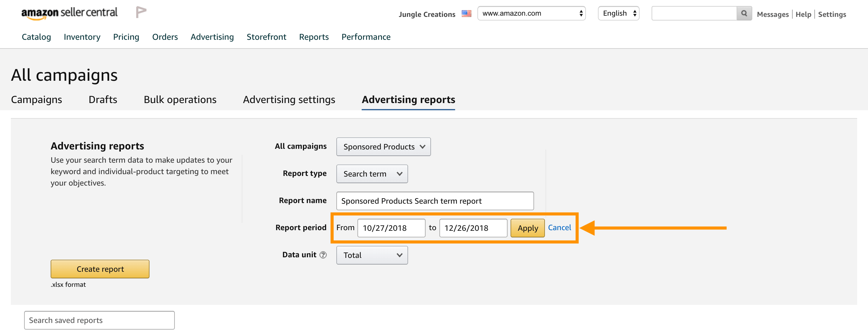The width and height of the screenshot is (868, 332).
Task: Open the www.amazon.com marketplace dropdown
Action: point(531,14)
